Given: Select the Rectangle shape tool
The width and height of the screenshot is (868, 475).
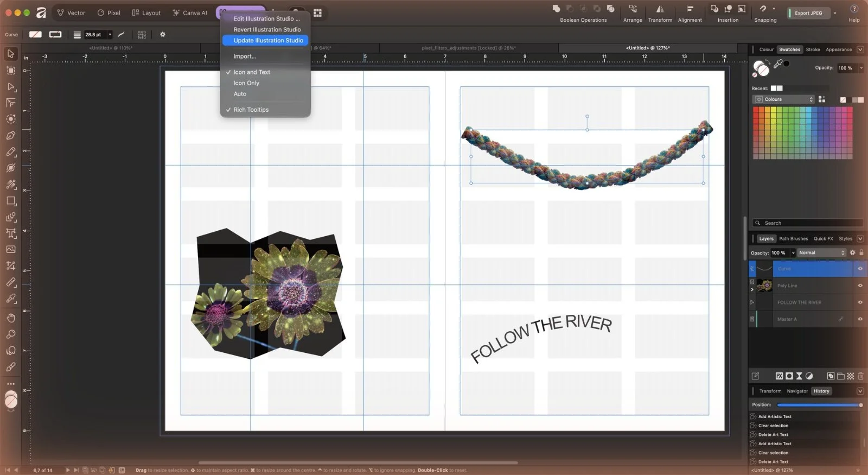Looking at the screenshot, I should click(x=10, y=201).
